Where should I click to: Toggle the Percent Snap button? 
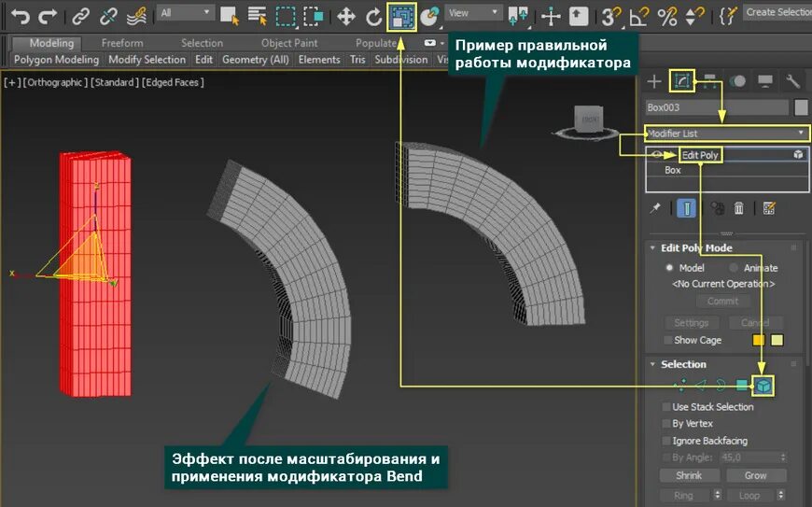[667, 17]
